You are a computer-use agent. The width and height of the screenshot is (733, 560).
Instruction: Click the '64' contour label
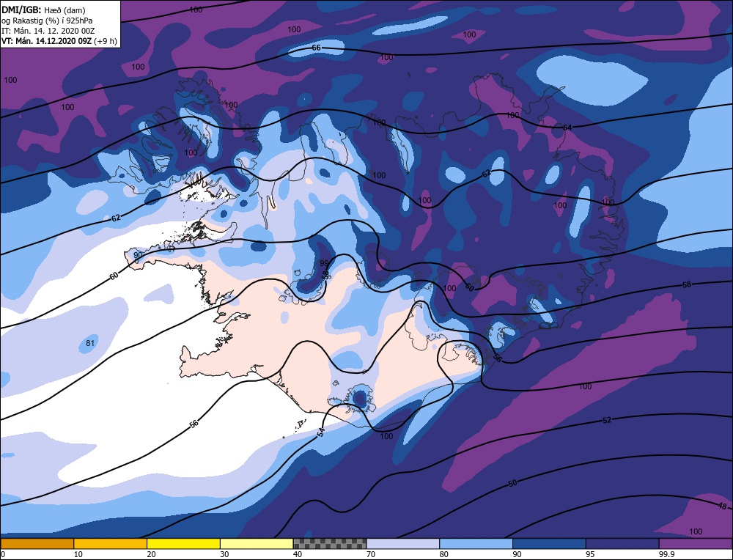pos(567,128)
